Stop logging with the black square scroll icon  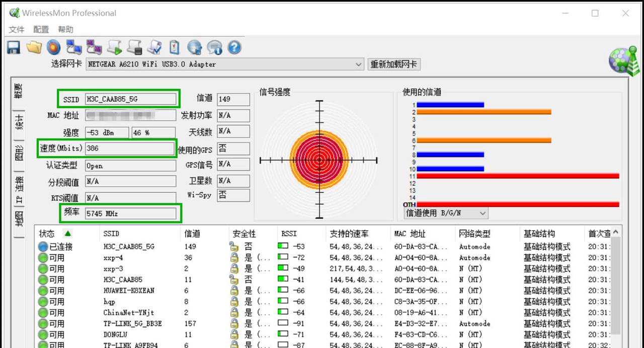point(134,47)
